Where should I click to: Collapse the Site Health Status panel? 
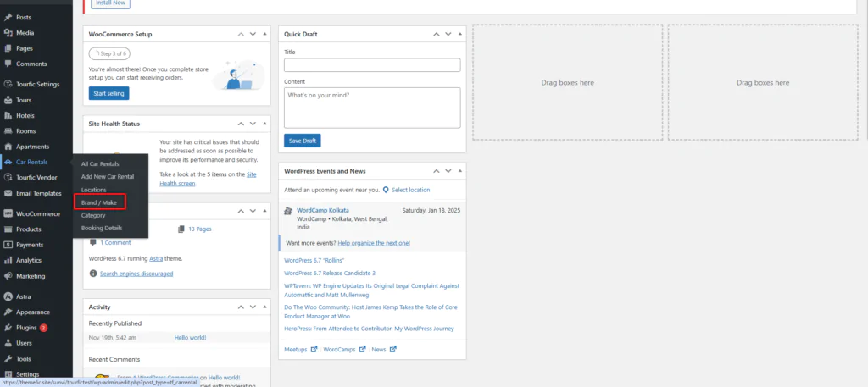click(264, 124)
